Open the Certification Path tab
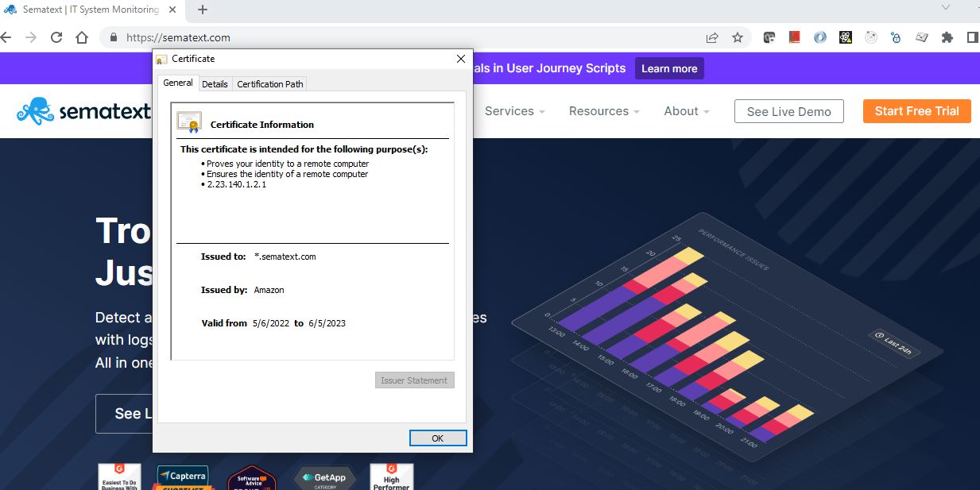 tap(270, 84)
